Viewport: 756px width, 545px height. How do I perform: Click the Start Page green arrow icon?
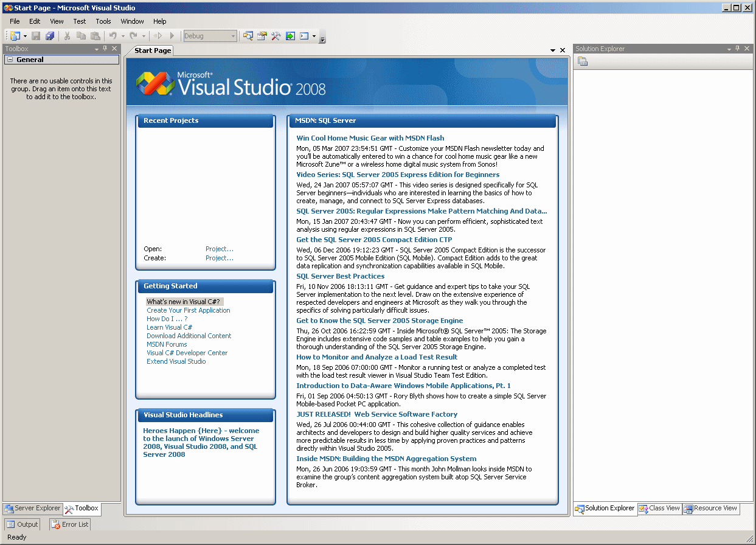[x=290, y=36]
